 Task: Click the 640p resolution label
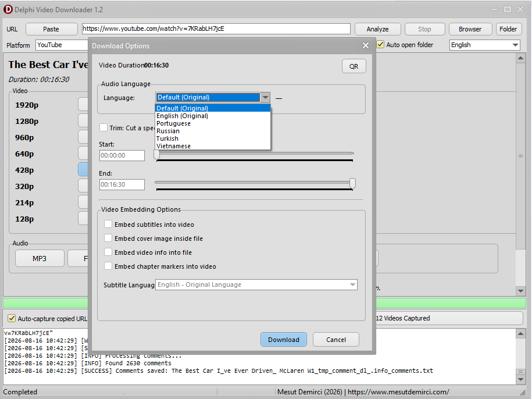click(24, 154)
